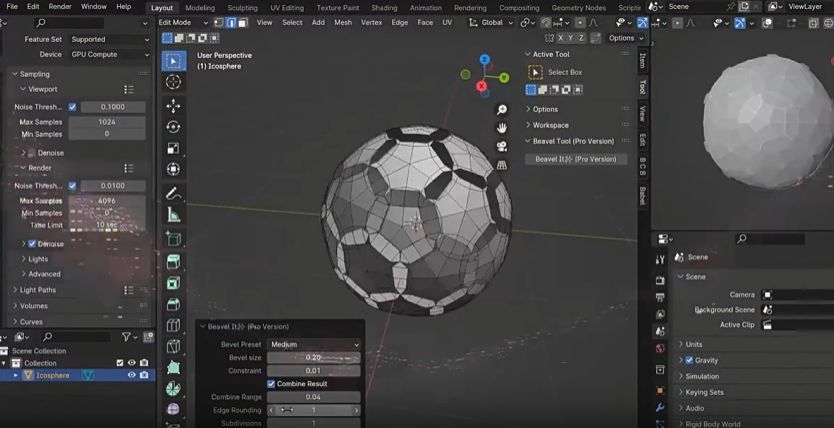
Task: Expand the Units section
Action: pyautogui.click(x=694, y=344)
